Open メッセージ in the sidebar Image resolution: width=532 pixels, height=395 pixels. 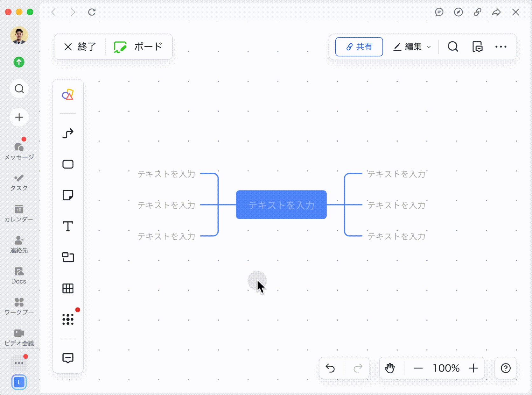point(19,150)
